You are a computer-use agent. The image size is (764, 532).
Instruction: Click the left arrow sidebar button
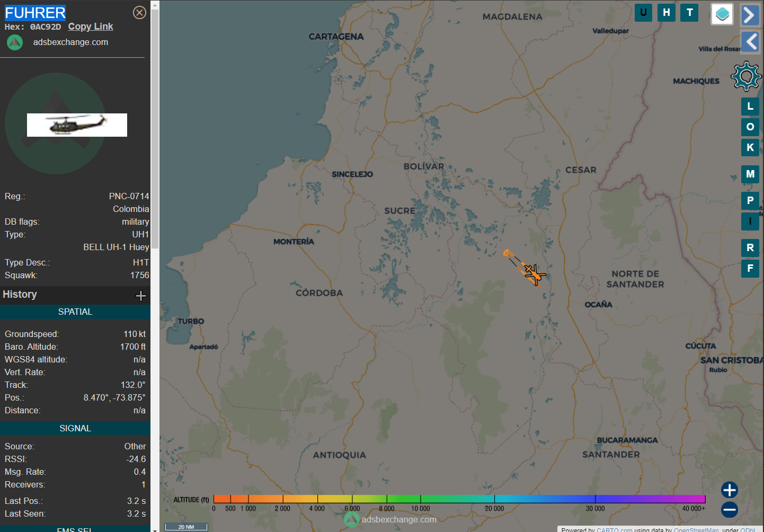[750, 41]
